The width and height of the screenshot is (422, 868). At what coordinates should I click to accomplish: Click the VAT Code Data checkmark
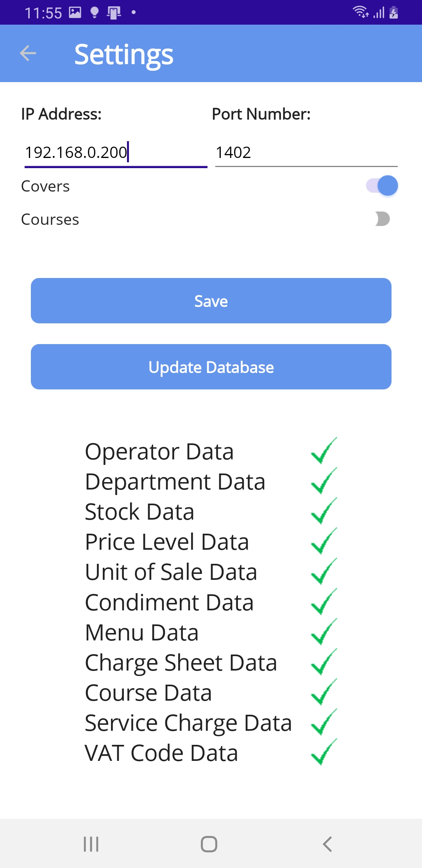point(324,752)
